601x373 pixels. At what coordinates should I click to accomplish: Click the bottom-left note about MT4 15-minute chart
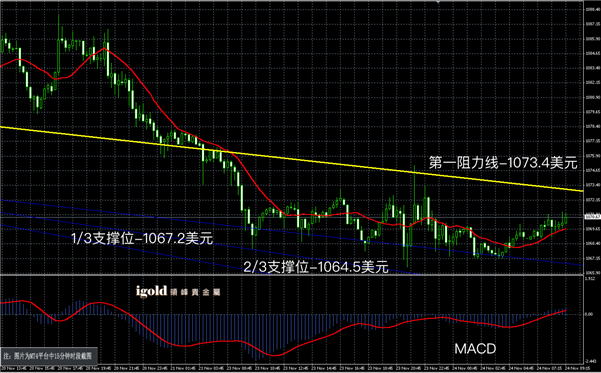48,355
